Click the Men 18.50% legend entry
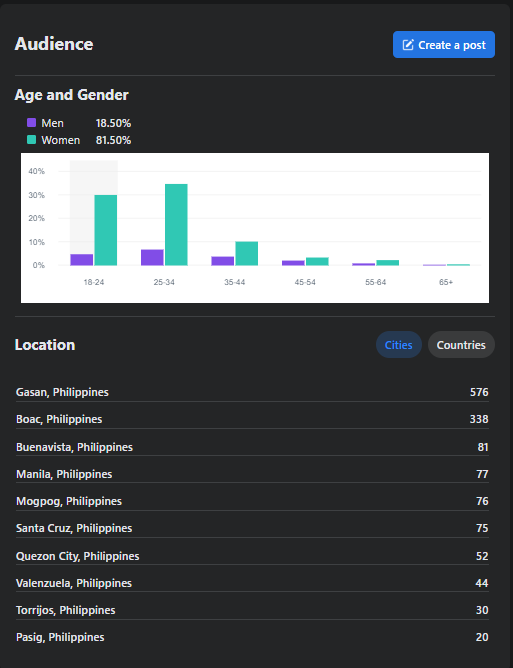513x668 pixels. 79,123
